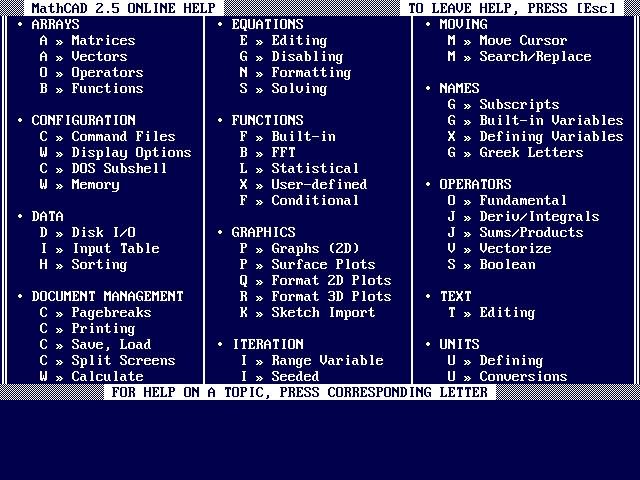640x480 pixels.
Task: Open the Solving topic
Action: pyautogui.click(x=299, y=89)
